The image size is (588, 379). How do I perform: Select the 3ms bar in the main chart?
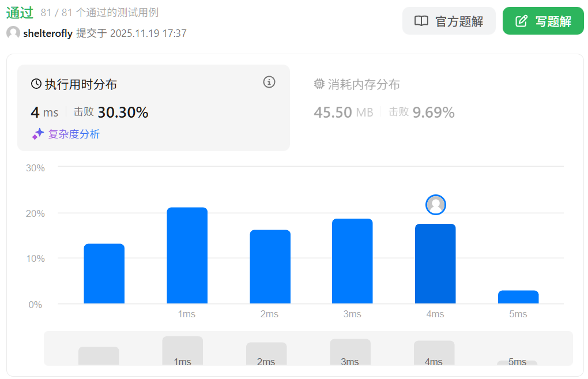(x=352, y=261)
